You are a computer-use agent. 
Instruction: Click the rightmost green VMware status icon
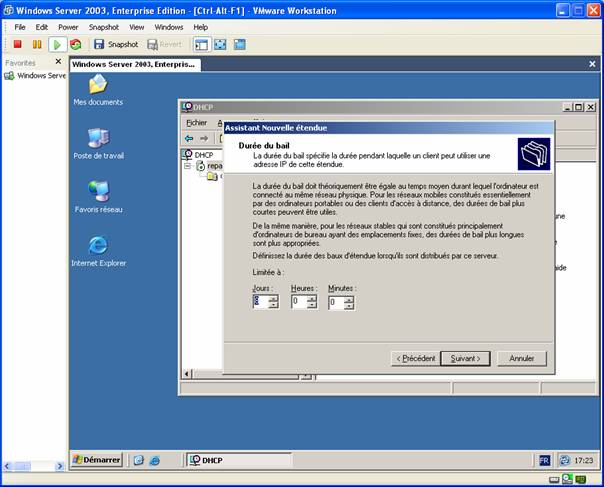coord(581,479)
